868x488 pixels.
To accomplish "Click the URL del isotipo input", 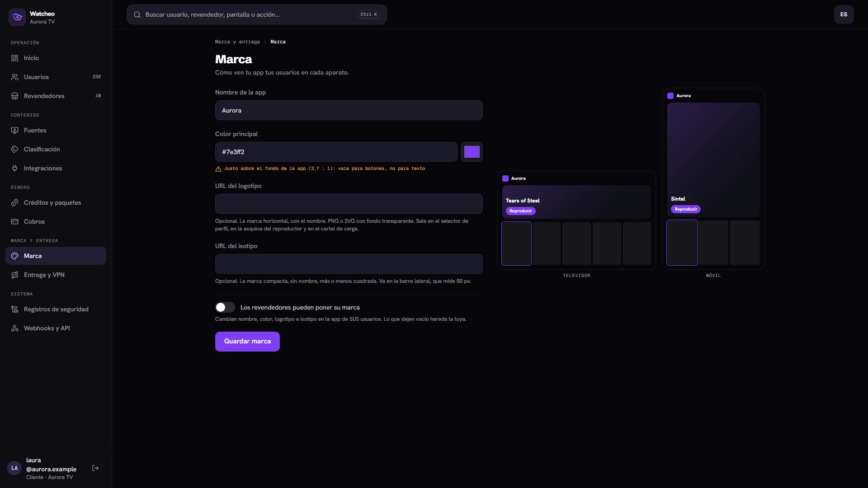I will 349,264.
